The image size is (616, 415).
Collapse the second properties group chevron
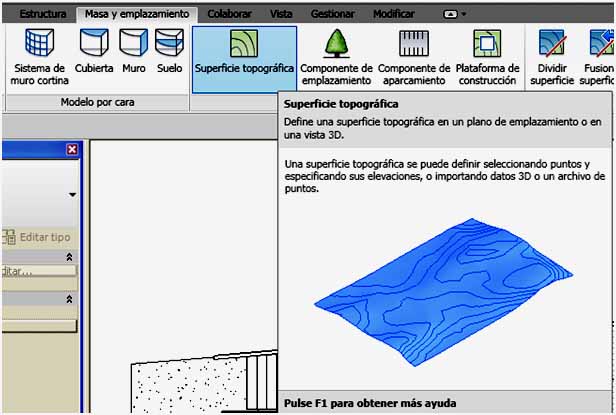pos(69,299)
